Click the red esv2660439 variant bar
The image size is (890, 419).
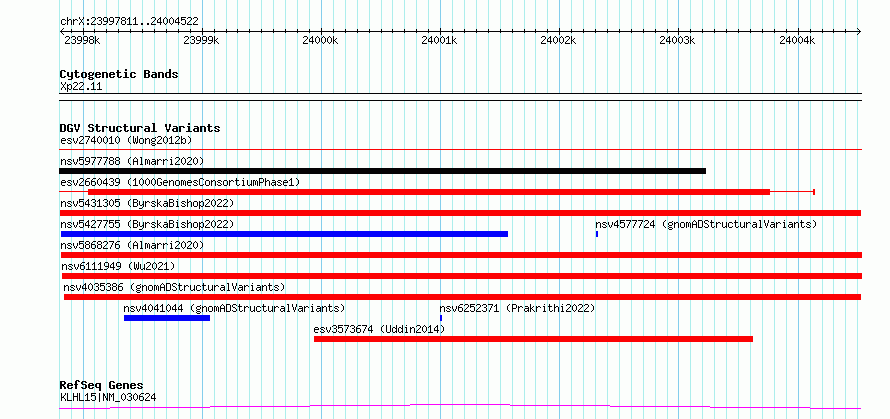(429, 192)
